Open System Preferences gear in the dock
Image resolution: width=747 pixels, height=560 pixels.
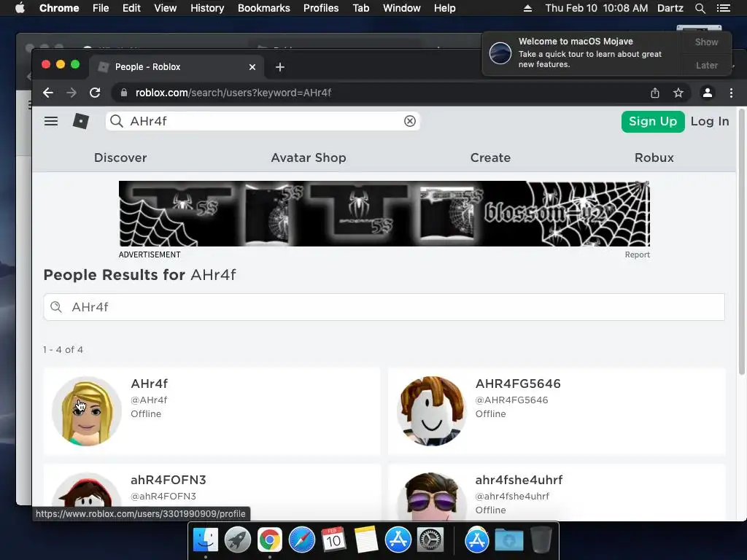click(x=430, y=540)
